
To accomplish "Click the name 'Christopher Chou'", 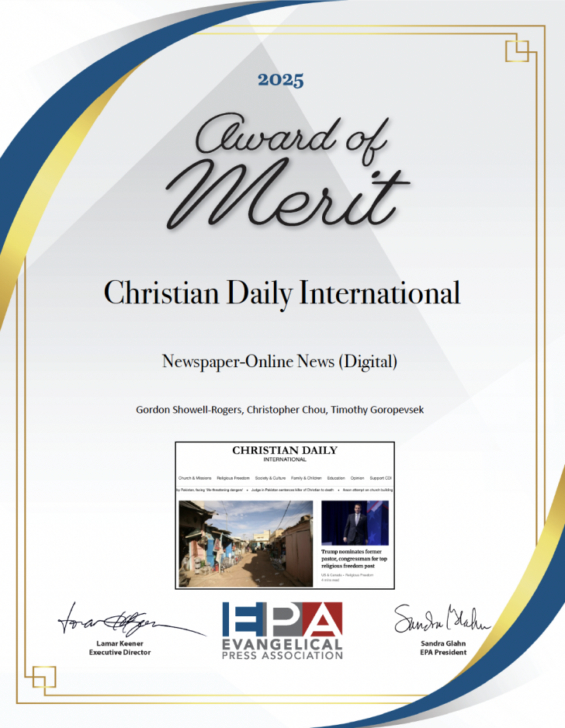I will (286, 410).
